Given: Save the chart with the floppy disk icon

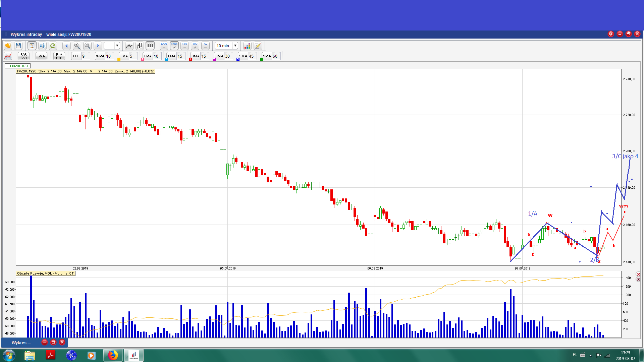Looking at the screenshot, I should tap(18, 46).
